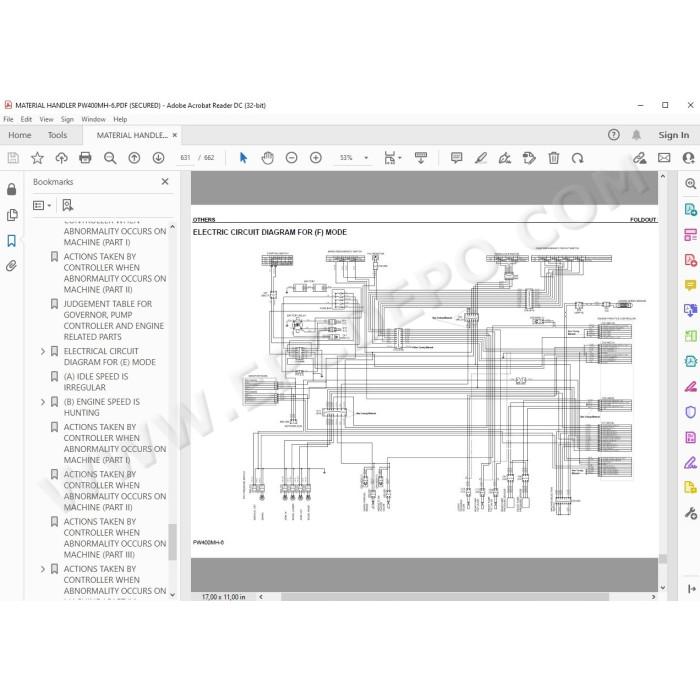The image size is (700, 700).
Task: Open the bookmark options dropdown
Action: click(42, 205)
